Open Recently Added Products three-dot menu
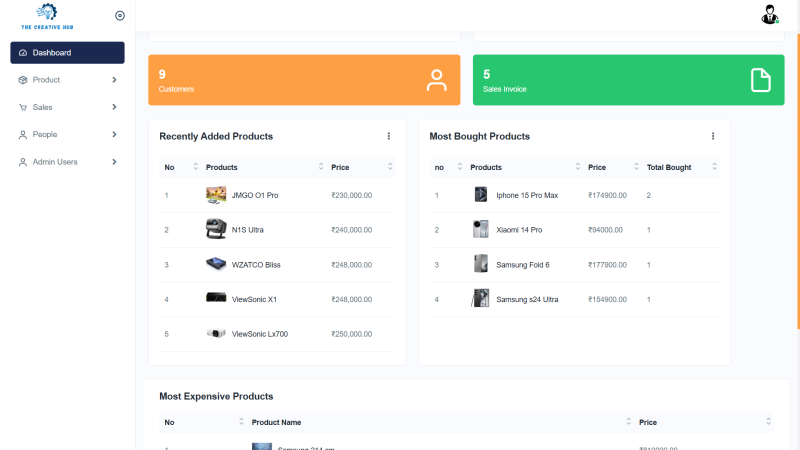This screenshot has height=450, width=800. [x=389, y=136]
